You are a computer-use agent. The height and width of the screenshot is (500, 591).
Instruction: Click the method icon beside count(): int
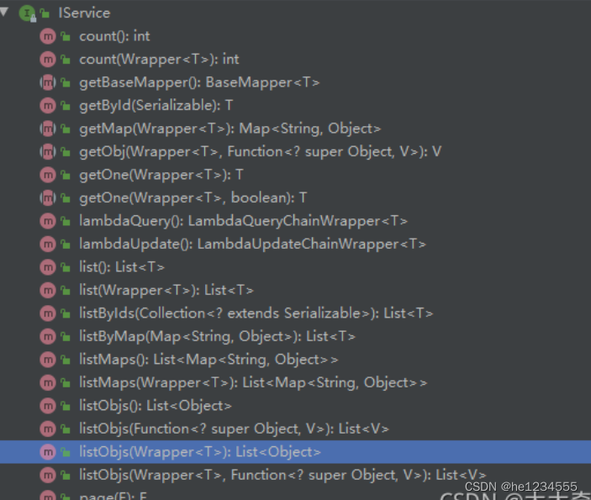click(48, 37)
